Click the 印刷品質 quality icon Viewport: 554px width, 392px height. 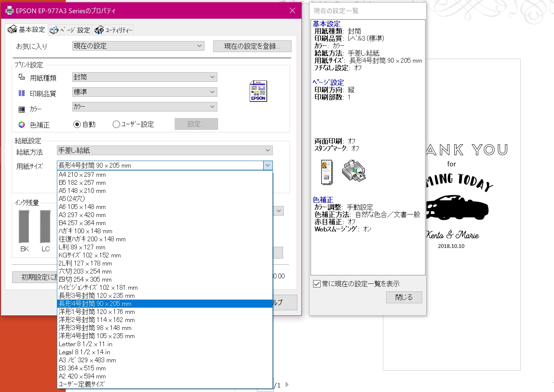[x=22, y=93]
